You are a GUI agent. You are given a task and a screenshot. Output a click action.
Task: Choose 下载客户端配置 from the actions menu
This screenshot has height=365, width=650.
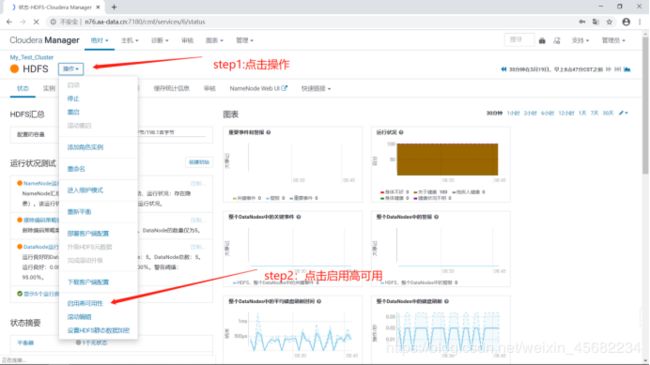click(88, 282)
